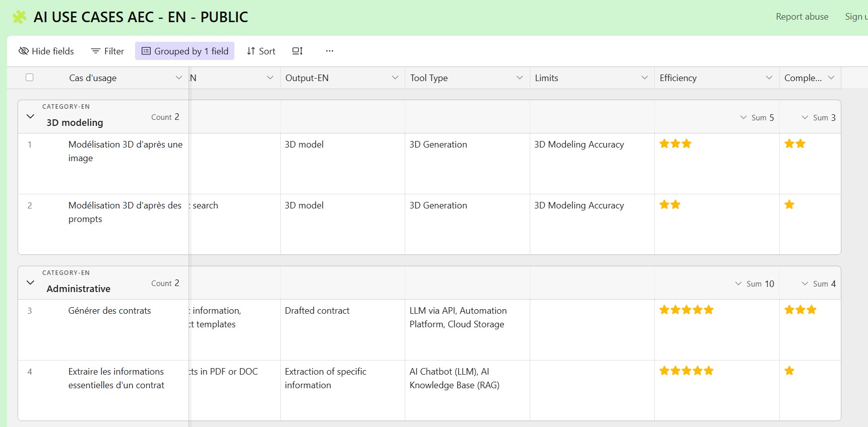The image size is (868, 427).
Task: Click 'Extraction of specific information' cell
Action: click(343, 390)
